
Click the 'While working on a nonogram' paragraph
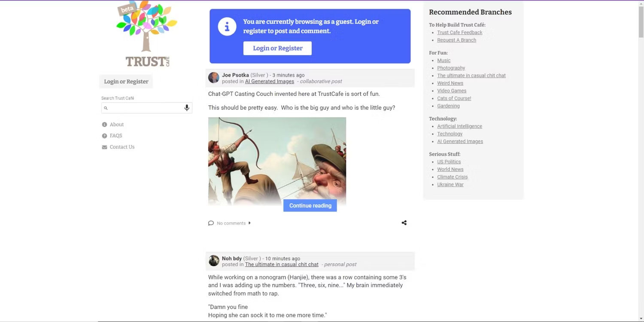click(x=307, y=286)
